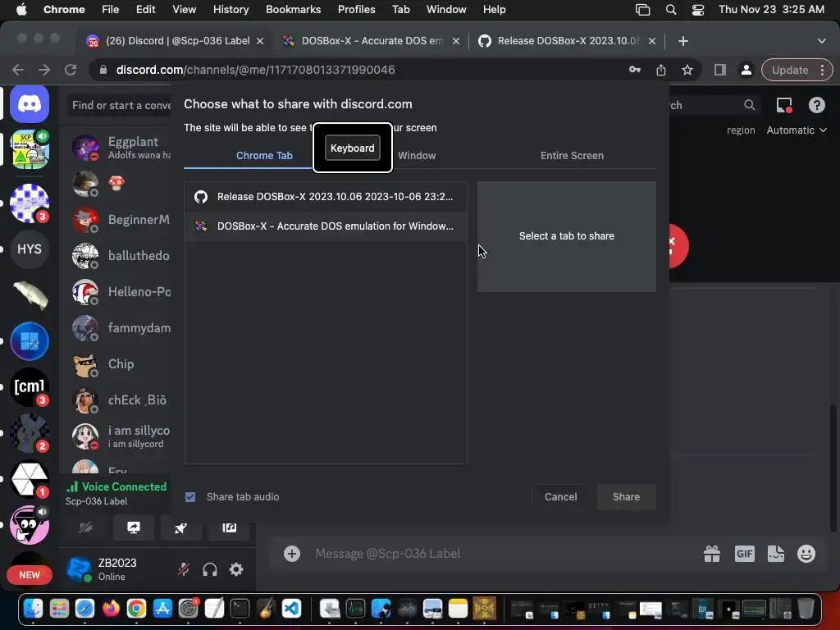Open the HYS server icon
This screenshot has width=840, height=630.
[30, 249]
